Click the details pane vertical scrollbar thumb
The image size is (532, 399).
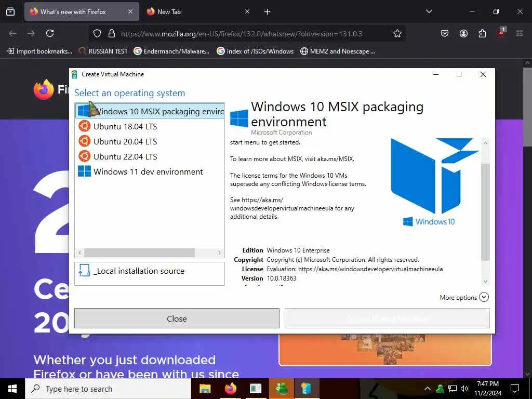coord(485,212)
